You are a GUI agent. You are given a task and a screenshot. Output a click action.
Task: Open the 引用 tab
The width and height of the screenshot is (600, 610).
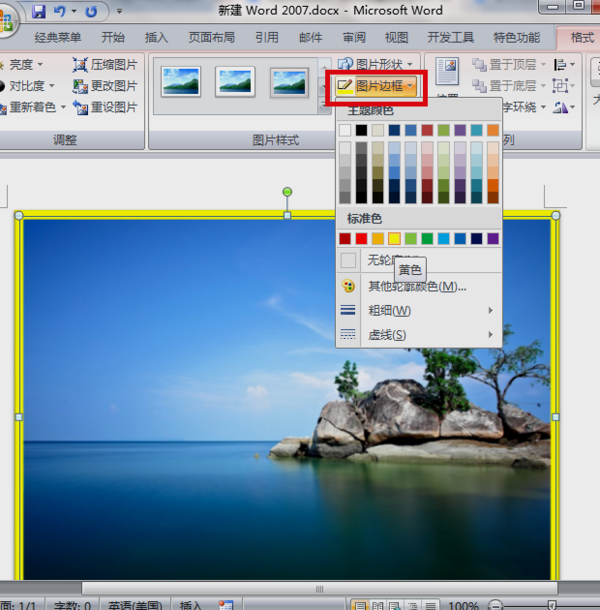[267, 37]
